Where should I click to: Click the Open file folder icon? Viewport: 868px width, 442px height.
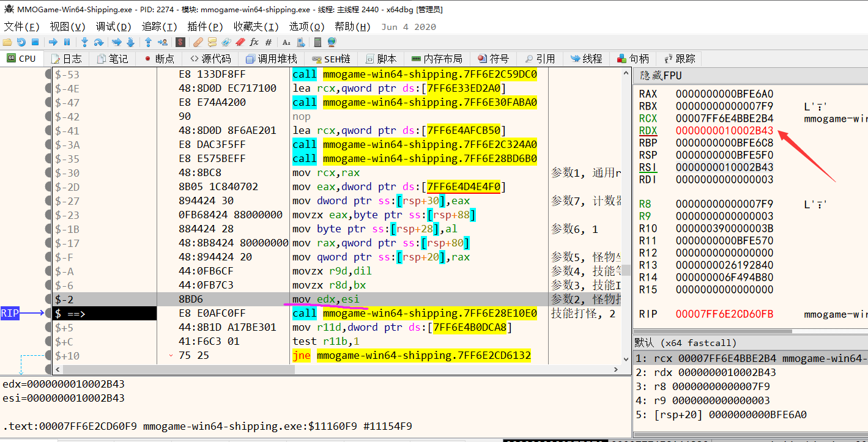click(x=7, y=42)
